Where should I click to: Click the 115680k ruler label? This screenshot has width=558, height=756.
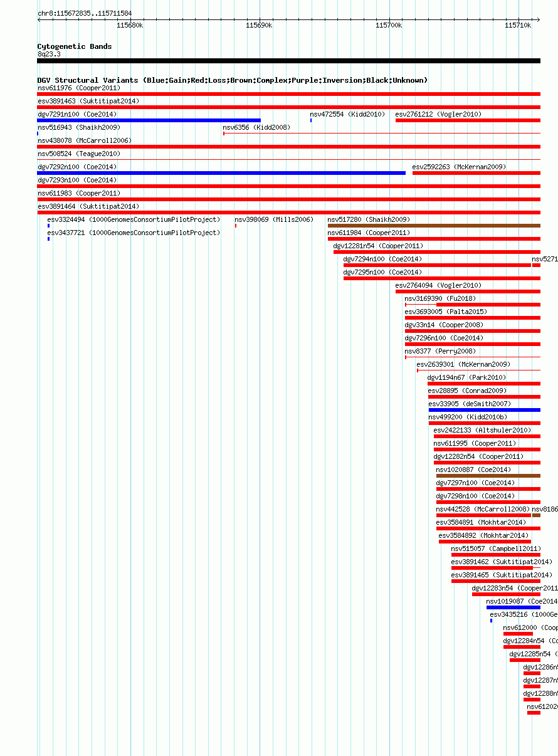[x=130, y=25]
